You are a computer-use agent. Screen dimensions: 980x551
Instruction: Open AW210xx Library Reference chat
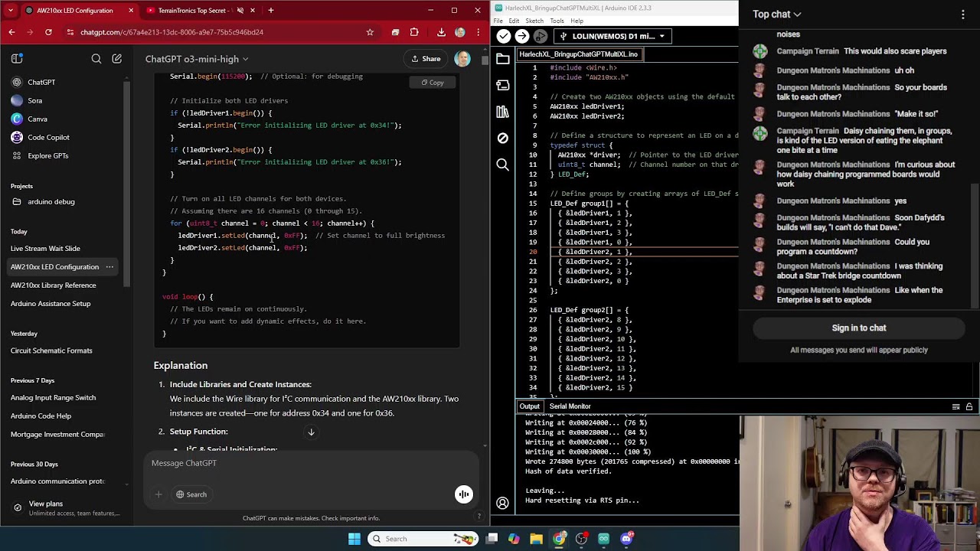pyautogui.click(x=54, y=285)
